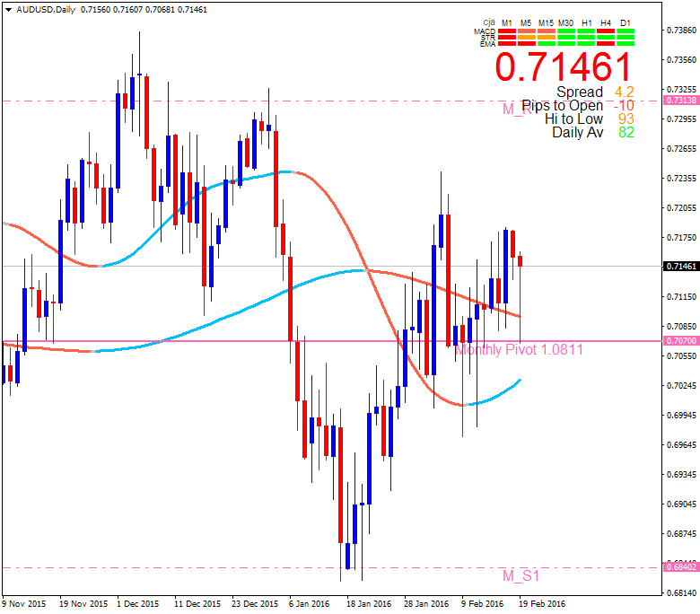
Task: Click the large red 0.71461 price display
Action: [x=564, y=67]
